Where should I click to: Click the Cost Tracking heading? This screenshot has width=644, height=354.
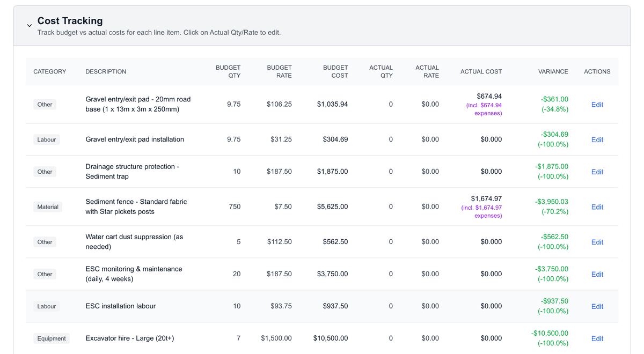pos(70,21)
